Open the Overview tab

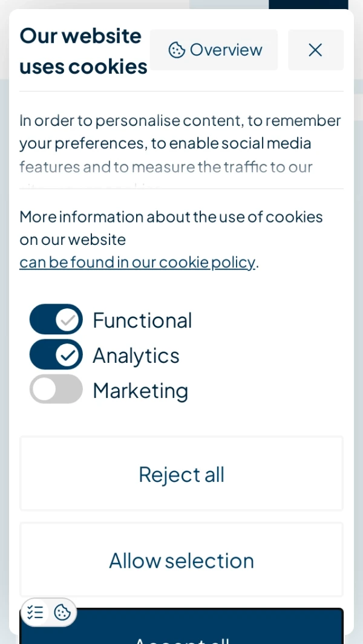pos(214,50)
